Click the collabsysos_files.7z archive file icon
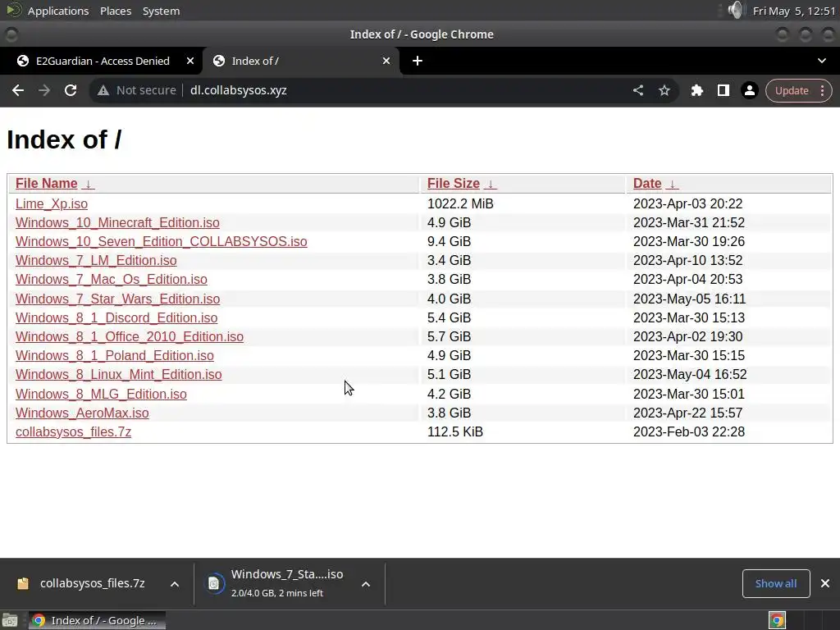Viewport: 840px width, 630px height. tap(22, 583)
